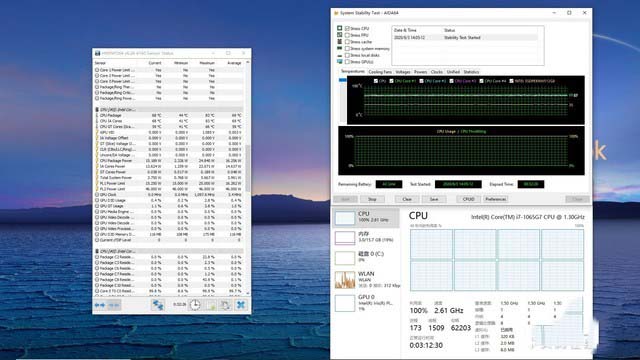Click the HWiNFO scroll down arrow

[x=247, y=293]
